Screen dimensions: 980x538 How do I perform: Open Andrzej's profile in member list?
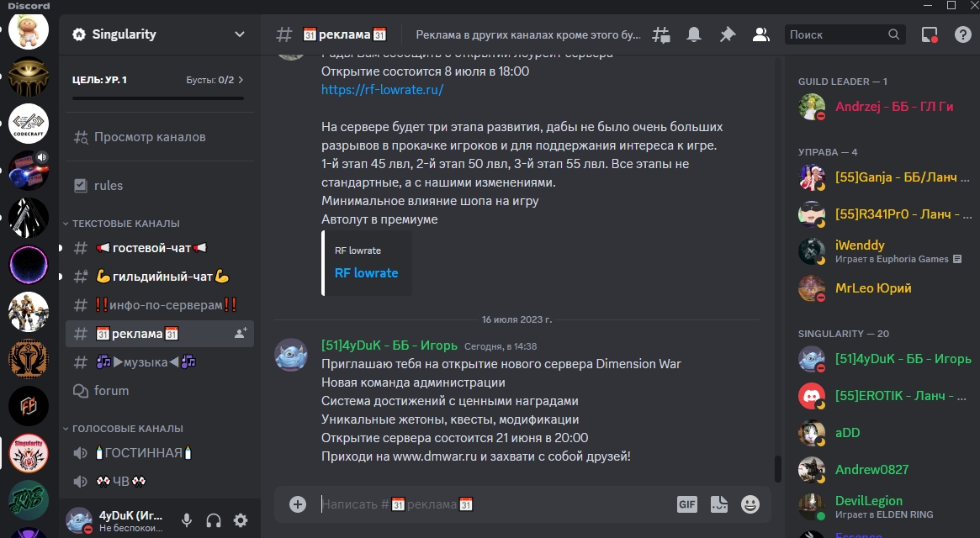[884, 107]
